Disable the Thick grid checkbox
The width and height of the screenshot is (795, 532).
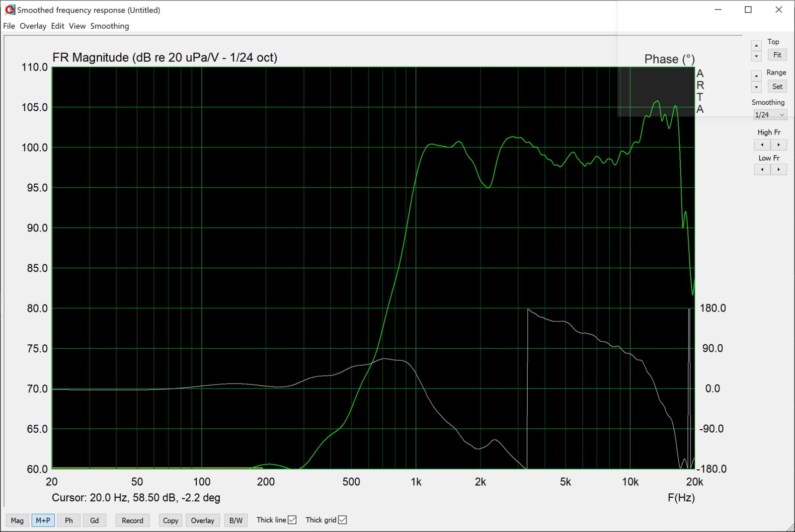pos(342,520)
